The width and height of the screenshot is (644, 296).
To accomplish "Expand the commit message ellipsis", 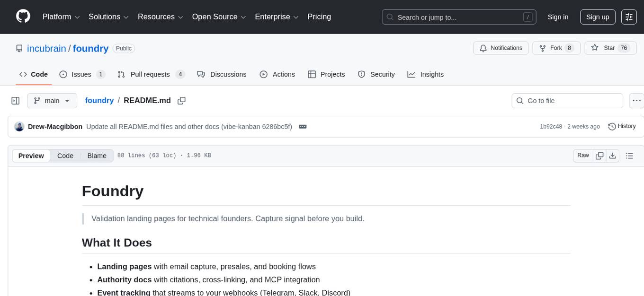I will [303, 127].
